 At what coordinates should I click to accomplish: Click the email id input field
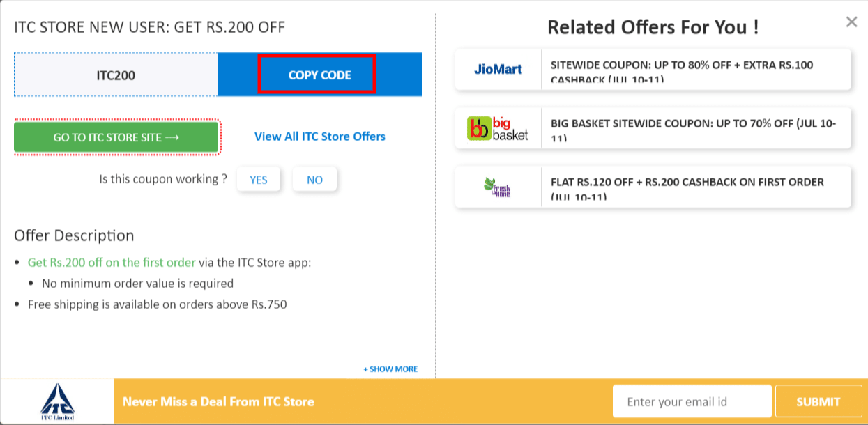[692, 401]
